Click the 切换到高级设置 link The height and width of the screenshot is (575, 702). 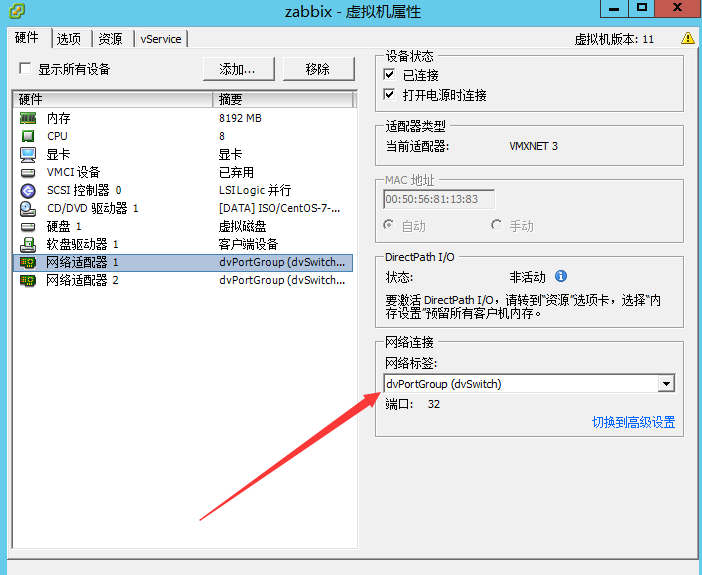pyautogui.click(x=634, y=422)
